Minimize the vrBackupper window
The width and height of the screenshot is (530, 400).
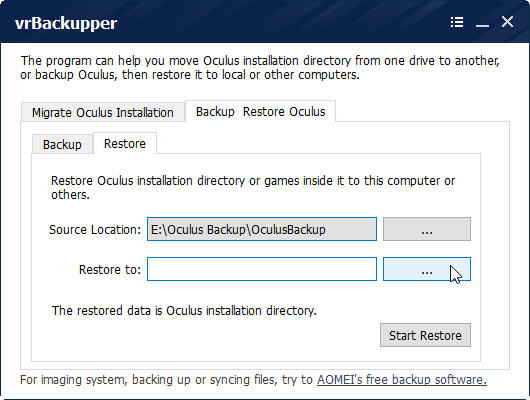tap(482, 25)
